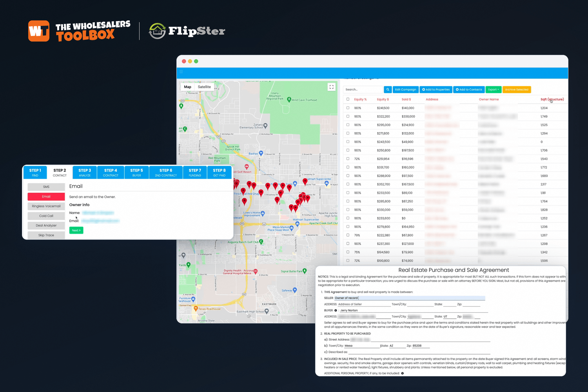Check the row with Equity $322,200
This screenshot has width=588, height=392.
348,116
